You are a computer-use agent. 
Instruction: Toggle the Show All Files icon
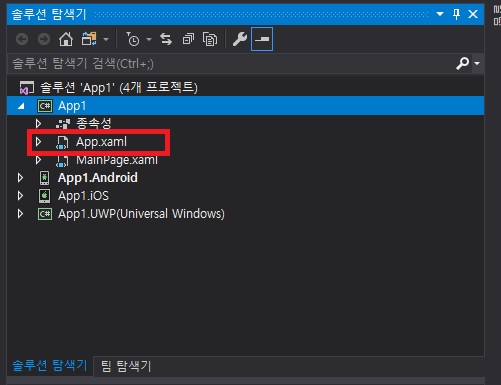click(210, 39)
